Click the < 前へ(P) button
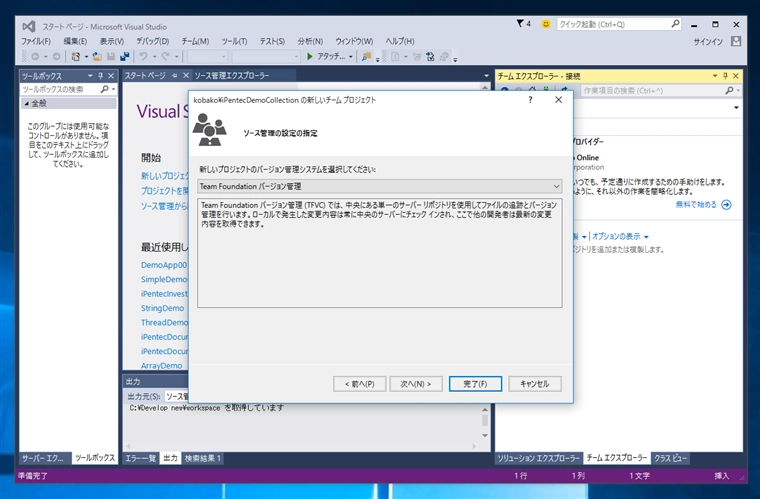Screen dimensions: 760x499 pyautogui.click(x=360, y=384)
